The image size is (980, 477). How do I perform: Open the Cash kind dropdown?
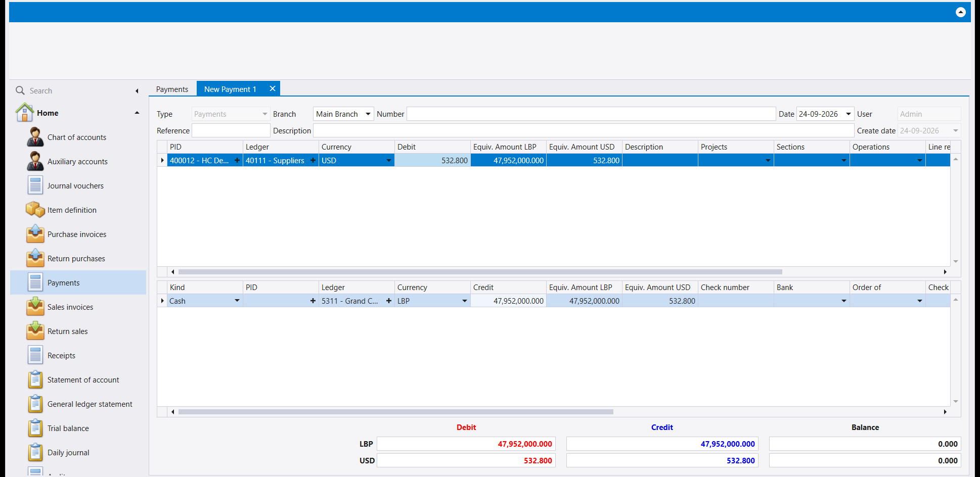coord(237,301)
